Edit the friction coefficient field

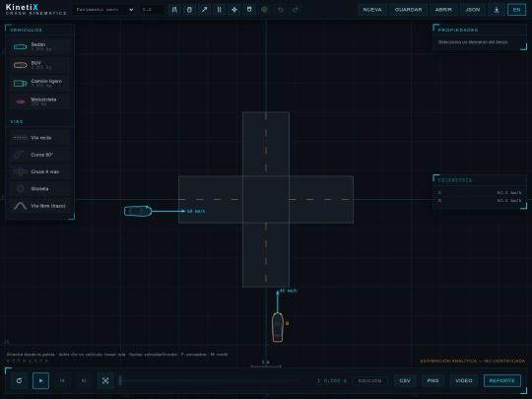(x=152, y=10)
